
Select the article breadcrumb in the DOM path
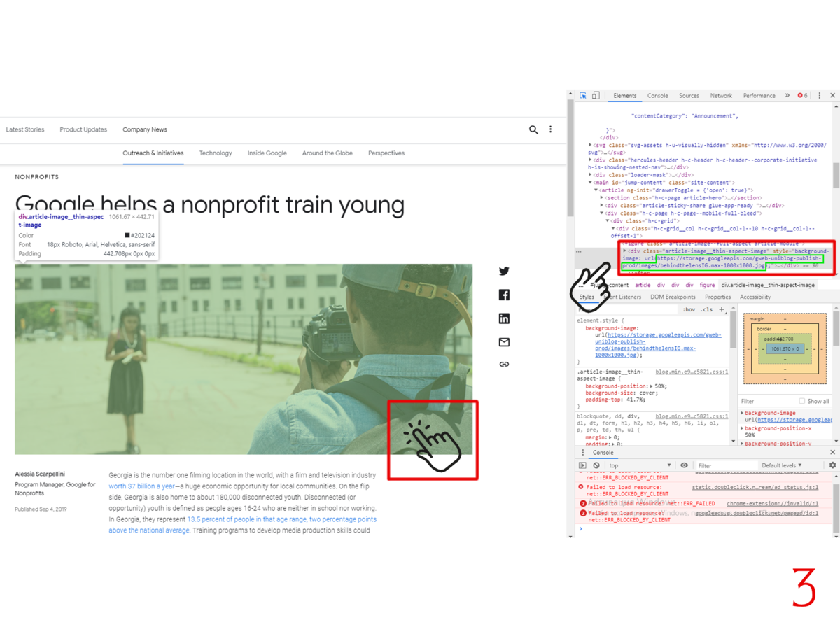tap(643, 285)
